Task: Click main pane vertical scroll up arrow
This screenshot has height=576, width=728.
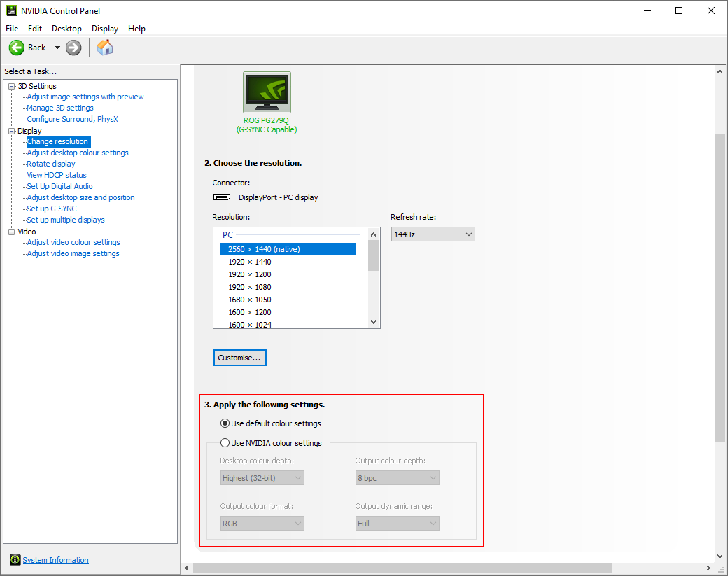Action: [x=720, y=71]
